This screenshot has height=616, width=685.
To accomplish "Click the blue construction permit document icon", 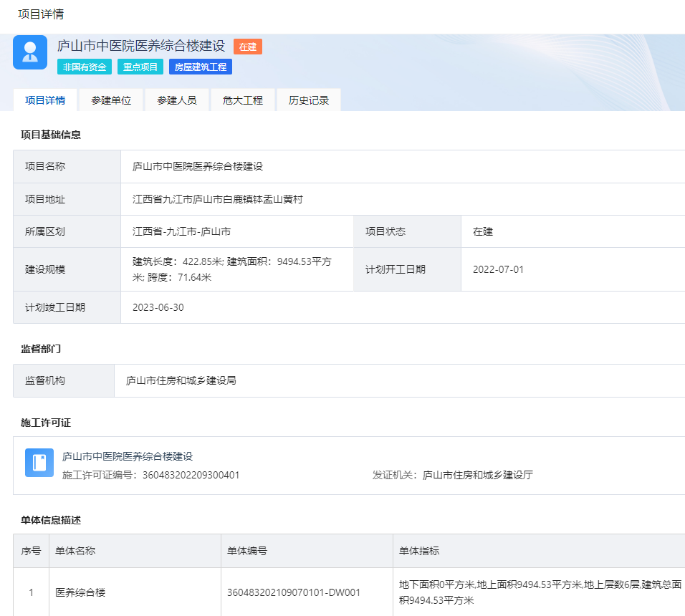I will coord(39,463).
